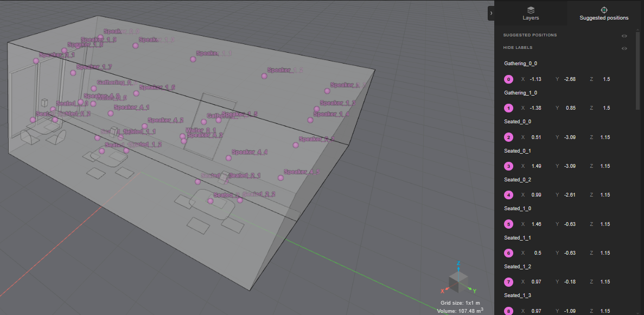The height and width of the screenshot is (315, 644).
Task: Click the axis orientation gizmo cube
Action: tap(458, 281)
